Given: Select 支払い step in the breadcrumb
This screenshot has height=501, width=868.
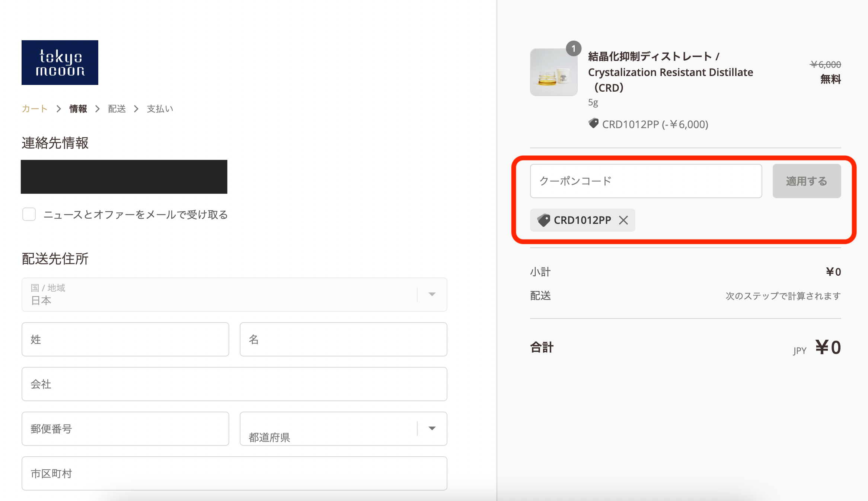Looking at the screenshot, I should (x=160, y=109).
